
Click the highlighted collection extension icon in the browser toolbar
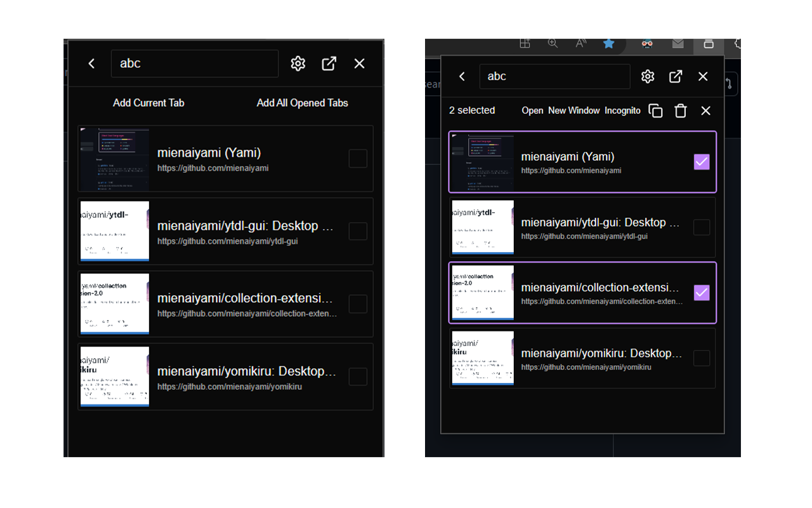(x=709, y=43)
